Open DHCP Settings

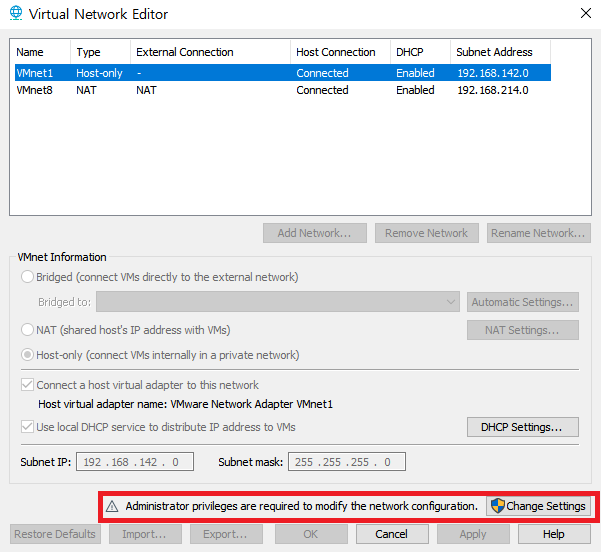point(523,427)
